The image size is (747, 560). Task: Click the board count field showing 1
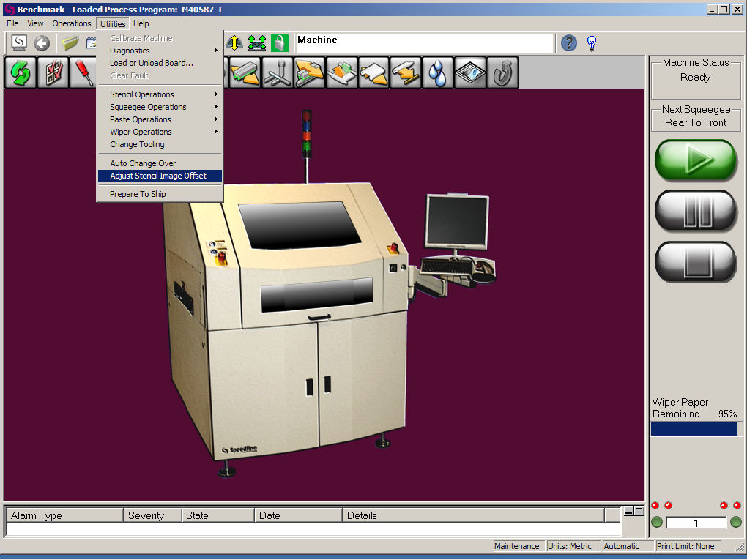pyautogui.click(x=696, y=523)
